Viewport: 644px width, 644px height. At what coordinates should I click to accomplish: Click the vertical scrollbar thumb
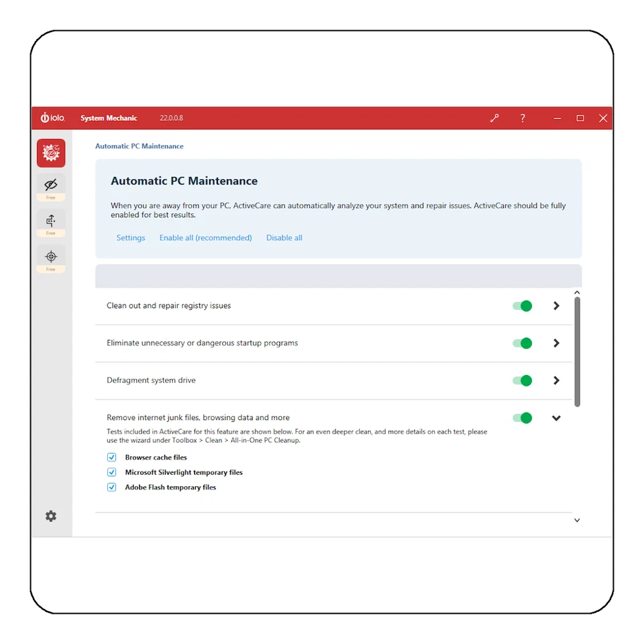pyautogui.click(x=577, y=352)
